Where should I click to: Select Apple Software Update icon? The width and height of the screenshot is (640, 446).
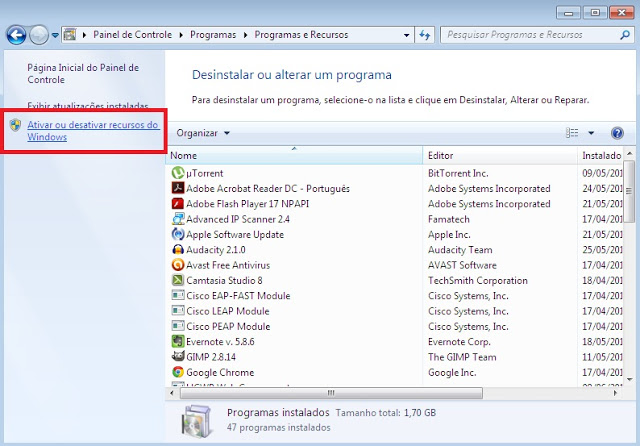(178, 234)
